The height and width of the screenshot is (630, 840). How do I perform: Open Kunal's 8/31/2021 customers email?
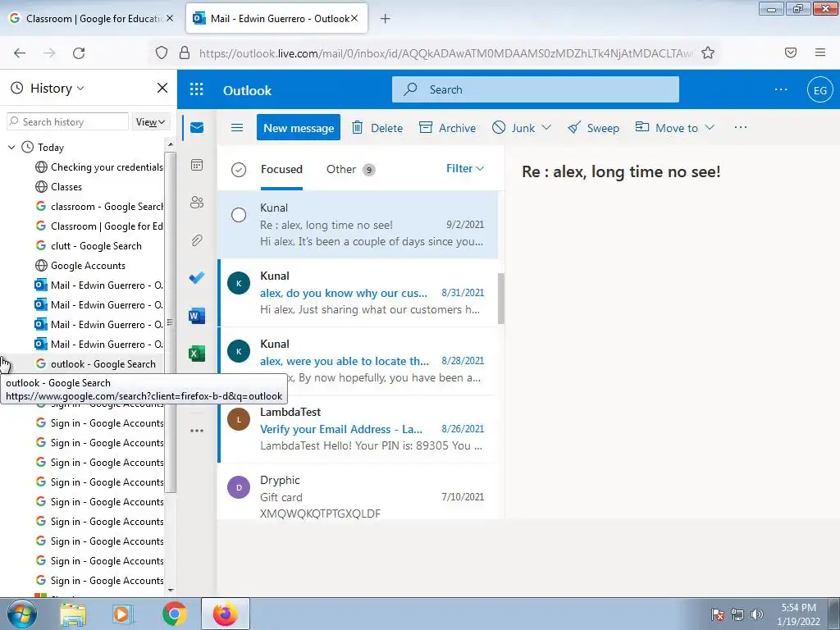coord(358,293)
